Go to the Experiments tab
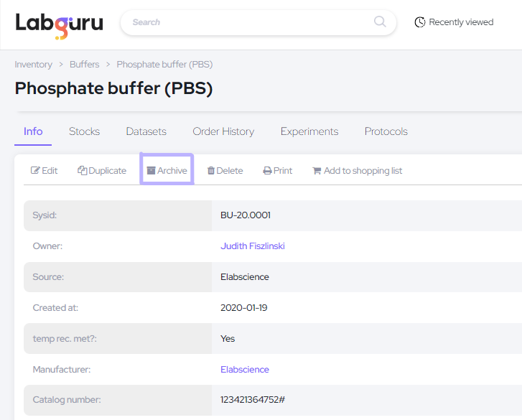Screen dimensions: 522x420 [x=309, y=131]
